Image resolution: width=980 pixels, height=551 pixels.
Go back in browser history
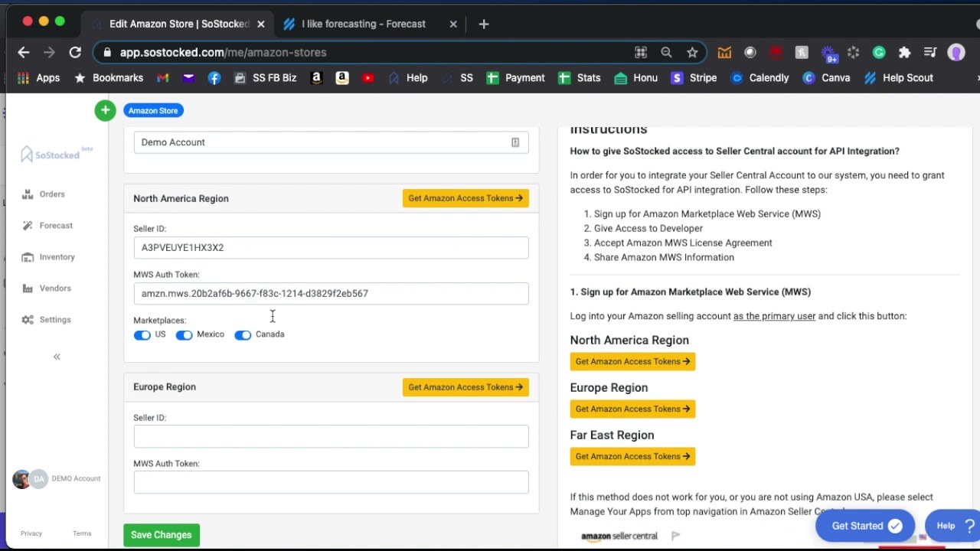coord(23,52)
